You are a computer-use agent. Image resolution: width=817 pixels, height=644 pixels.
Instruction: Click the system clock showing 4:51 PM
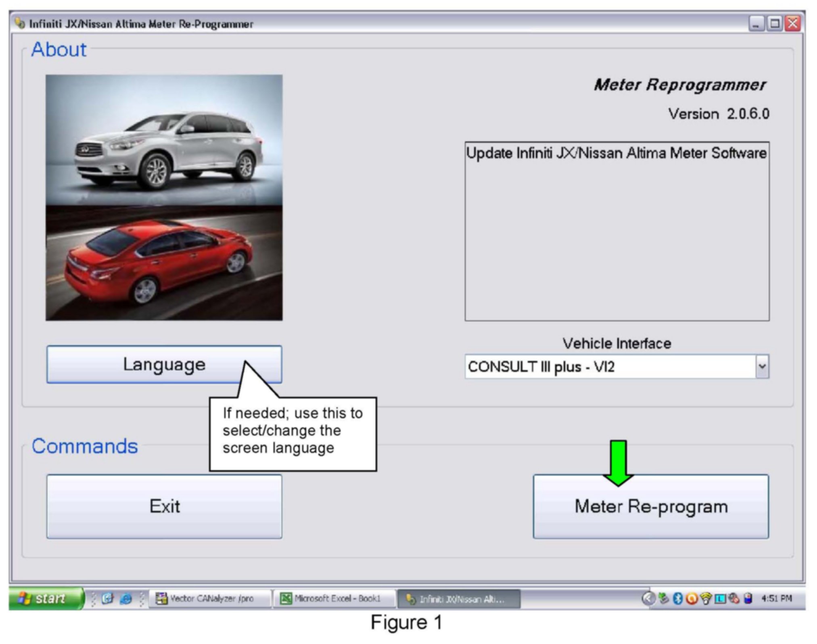(776, 598)
